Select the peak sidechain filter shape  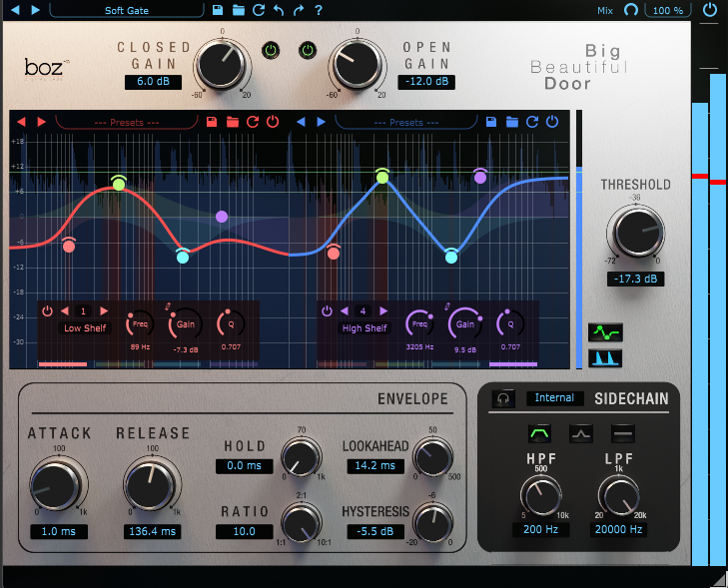(x=581, y=433)
